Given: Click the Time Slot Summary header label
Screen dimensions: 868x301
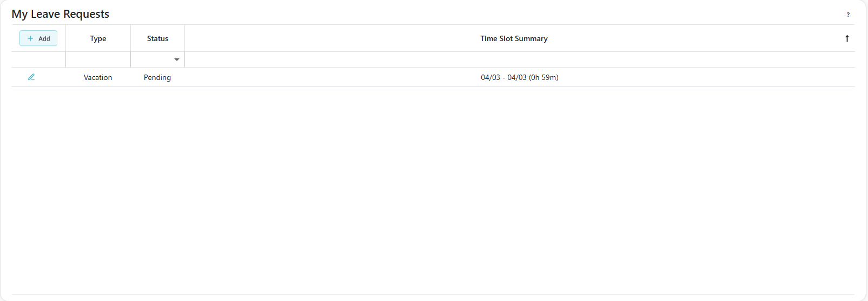Looking at the screenshot, I should pos(514,38).
